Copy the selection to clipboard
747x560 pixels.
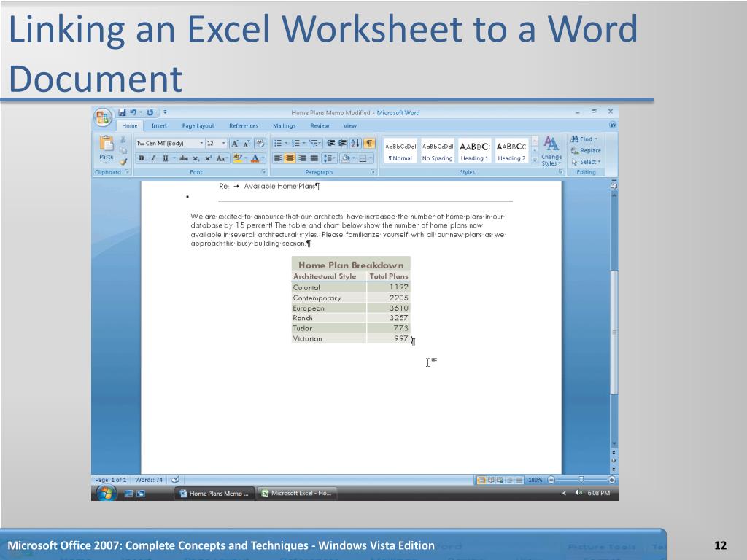(123, 150)
